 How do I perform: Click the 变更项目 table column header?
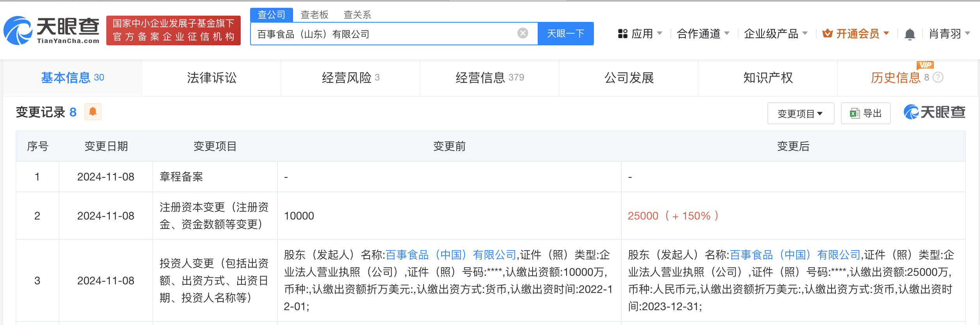pyautogui.click(x=215, y=146)
